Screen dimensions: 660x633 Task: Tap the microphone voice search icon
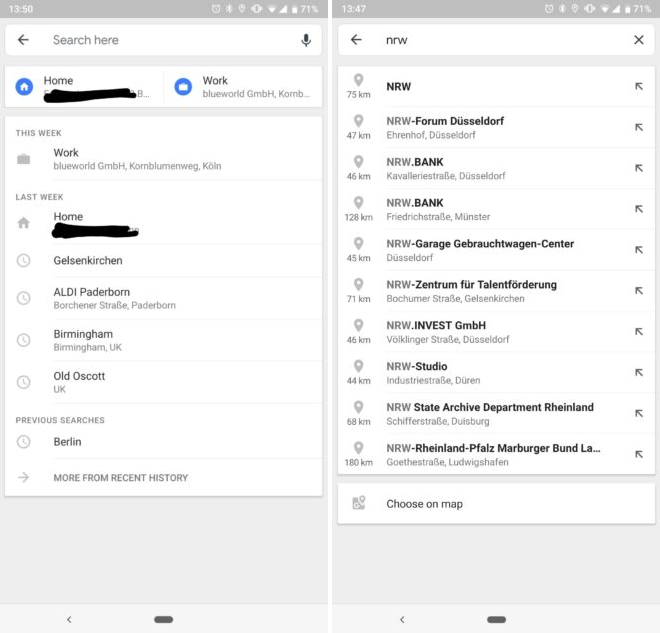(306, 40)
